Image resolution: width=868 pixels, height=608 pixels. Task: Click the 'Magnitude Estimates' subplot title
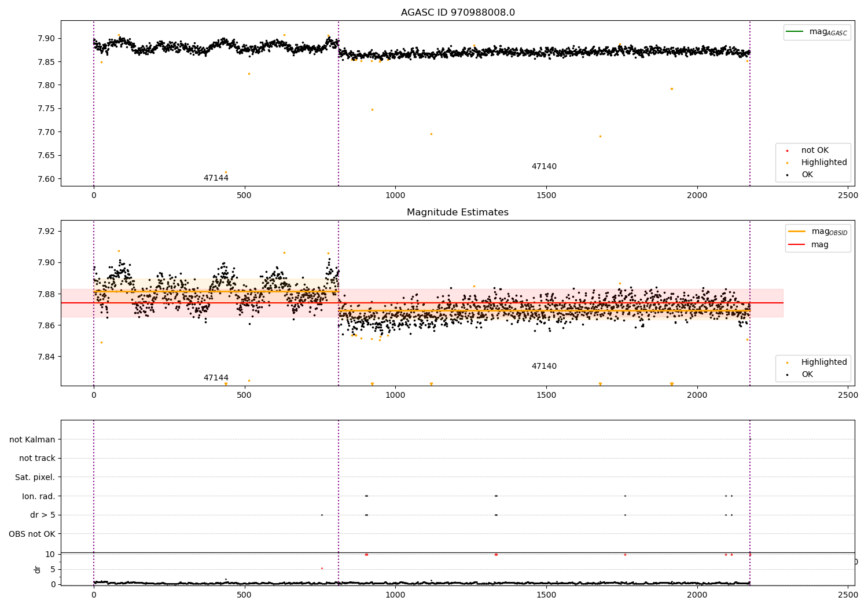coord(458,213)
